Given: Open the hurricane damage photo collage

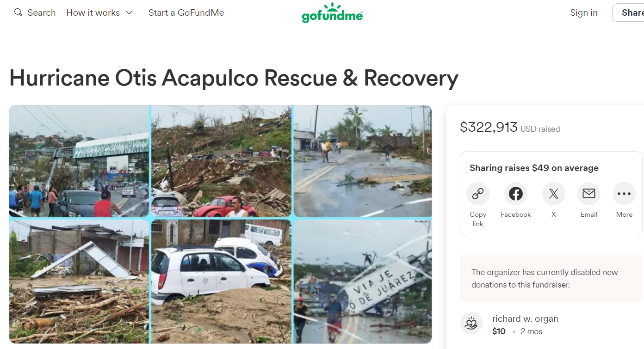Looking at the screenshot, I should 220,224.
